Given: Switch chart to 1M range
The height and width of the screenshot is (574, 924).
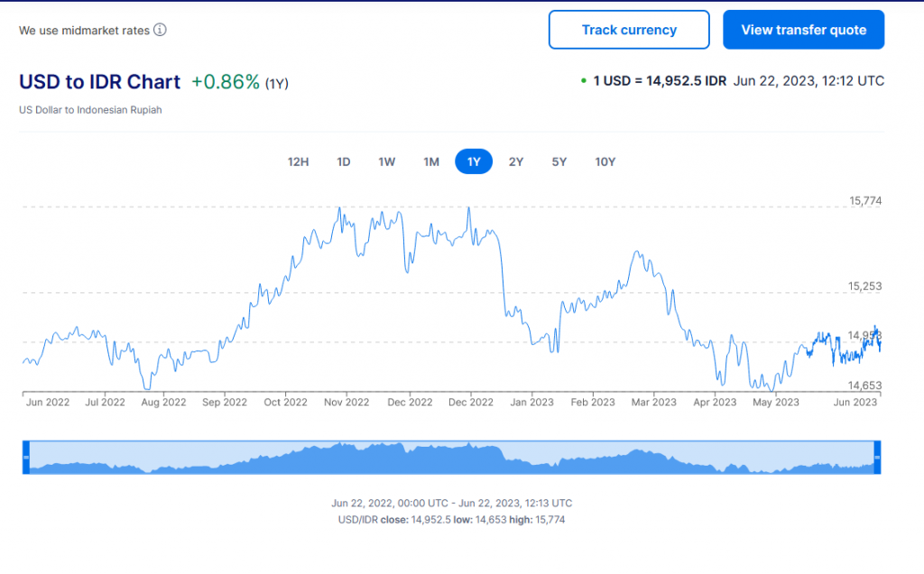Looking at the screenshot, I should [431, 162].
